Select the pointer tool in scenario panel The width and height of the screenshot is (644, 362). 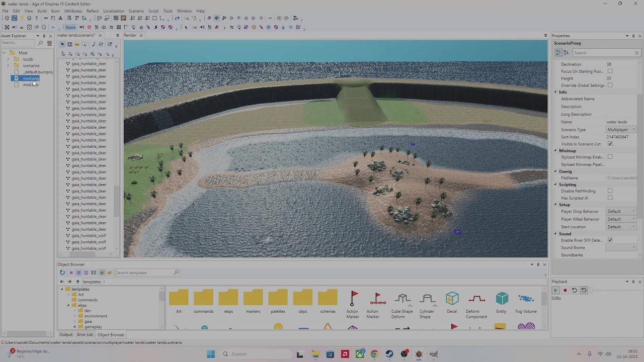62,44
